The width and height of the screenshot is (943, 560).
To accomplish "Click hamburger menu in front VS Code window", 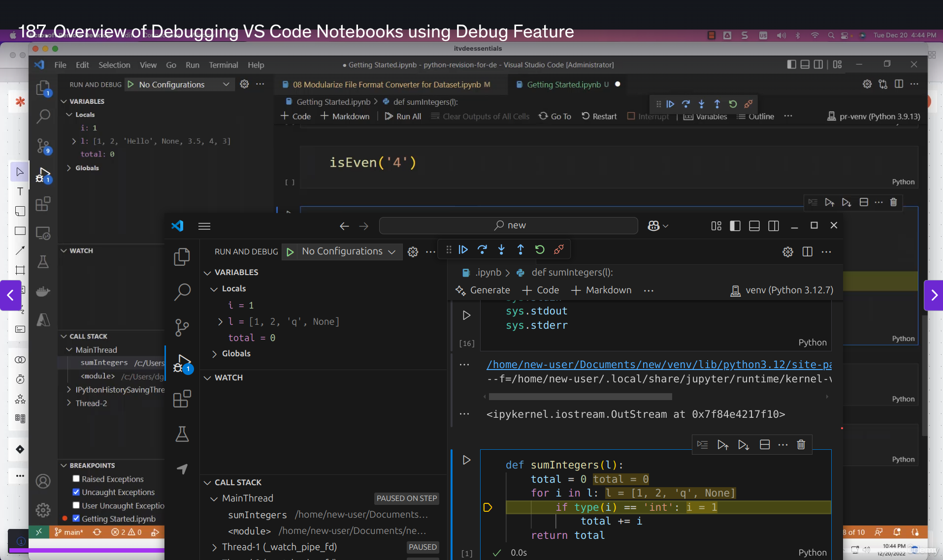I will [204, 226].
